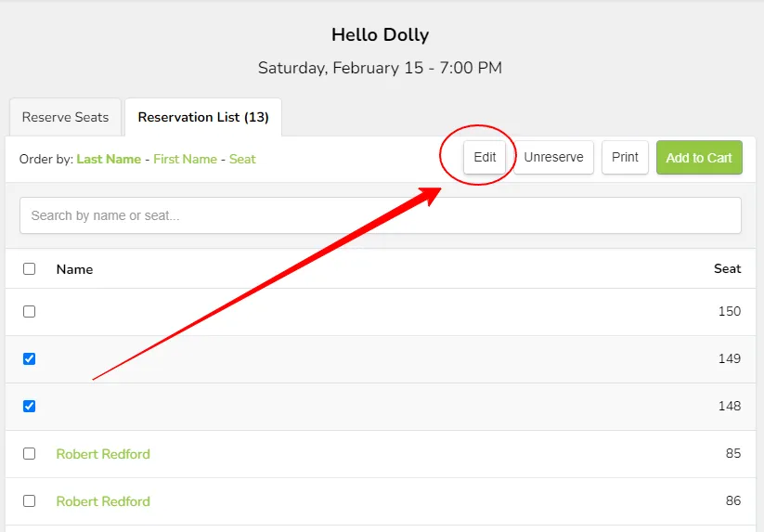The width and height of the screenshot is (764, 532).
Task: Select the Reservation List (13) tab
Action: coord(203,117)
